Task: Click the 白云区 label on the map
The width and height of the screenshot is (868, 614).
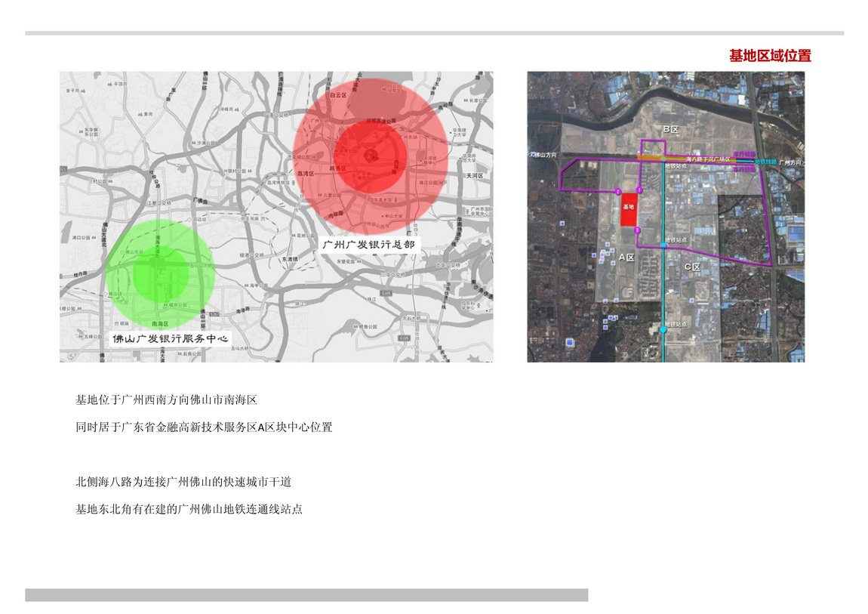Action: click(337, 95)
